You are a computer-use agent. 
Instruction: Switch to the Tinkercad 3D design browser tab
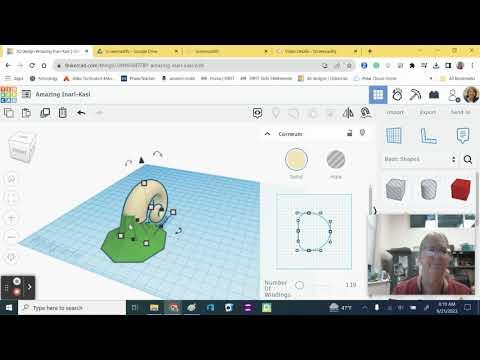click(x=47, y=51)
